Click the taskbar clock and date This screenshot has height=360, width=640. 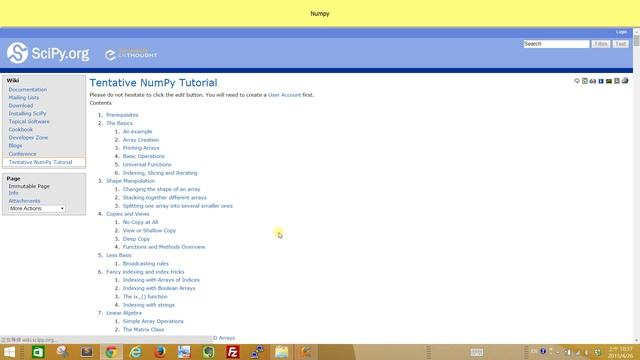point(620,352)
